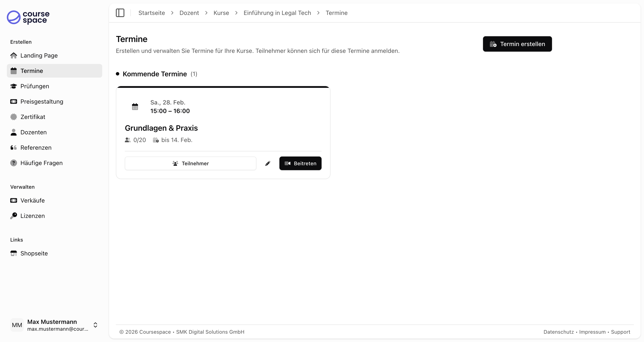This screenshot has height=342, width=644.
Task: Go to Kurse in breadcrumb
Action: click(221, 13)
